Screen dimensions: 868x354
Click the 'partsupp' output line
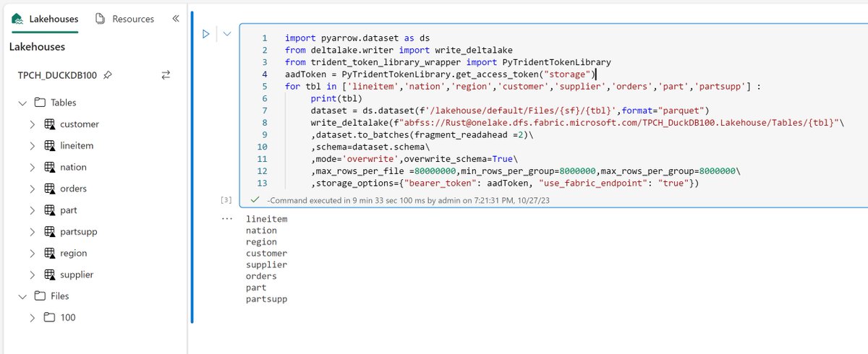point(266,298)
